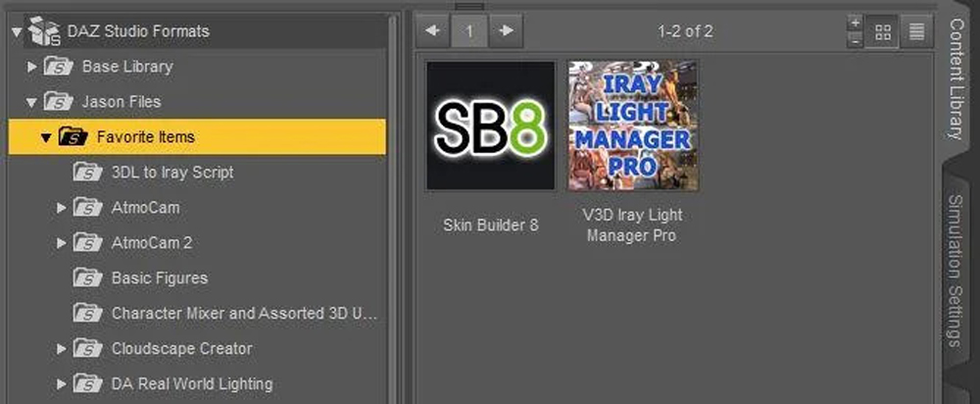This screenshot has width=980, height=404.
Task: Select Cloudscape Creator tree item label
Action: pyautogui.click(x=182, y=348)
